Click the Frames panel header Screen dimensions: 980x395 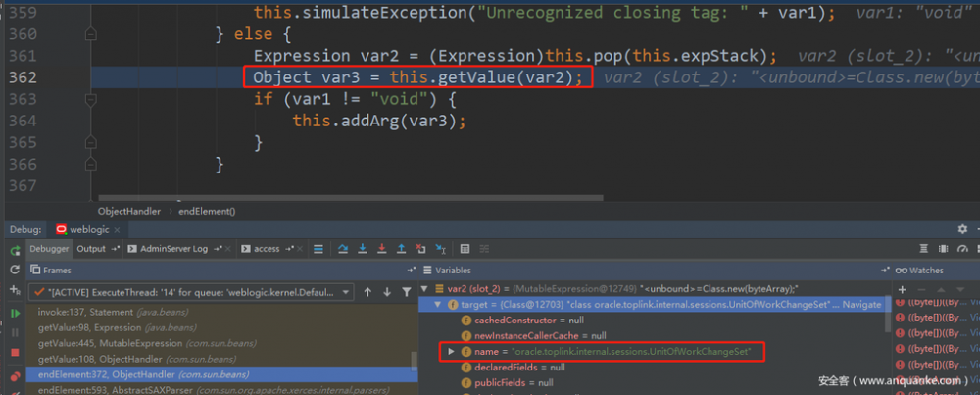point(221,270)
